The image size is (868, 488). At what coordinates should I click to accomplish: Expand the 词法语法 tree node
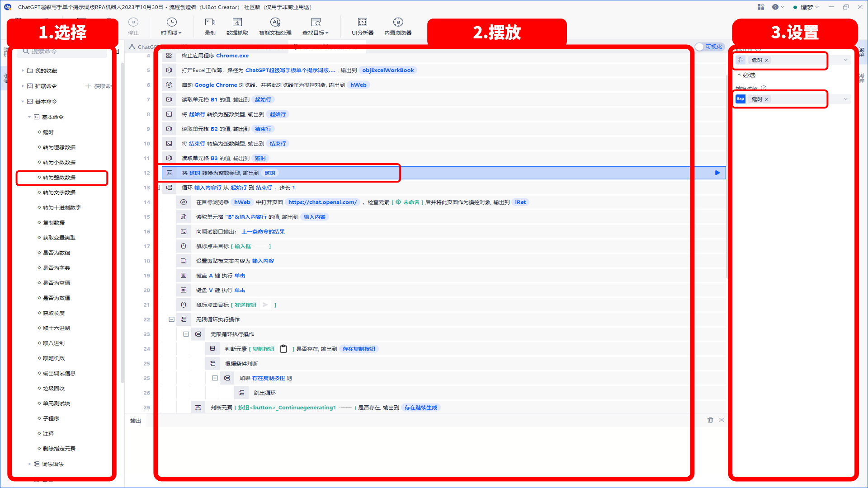(30, 464)
